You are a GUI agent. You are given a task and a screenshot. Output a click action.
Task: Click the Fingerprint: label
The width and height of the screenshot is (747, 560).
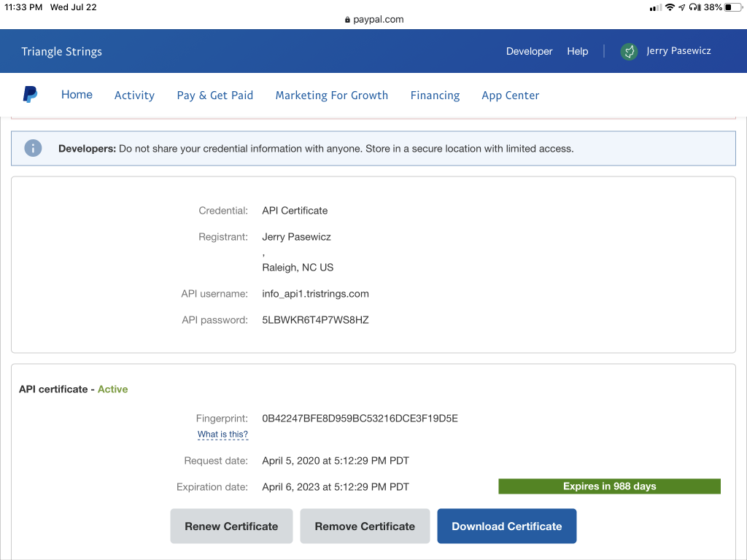(x=222, y=419)
